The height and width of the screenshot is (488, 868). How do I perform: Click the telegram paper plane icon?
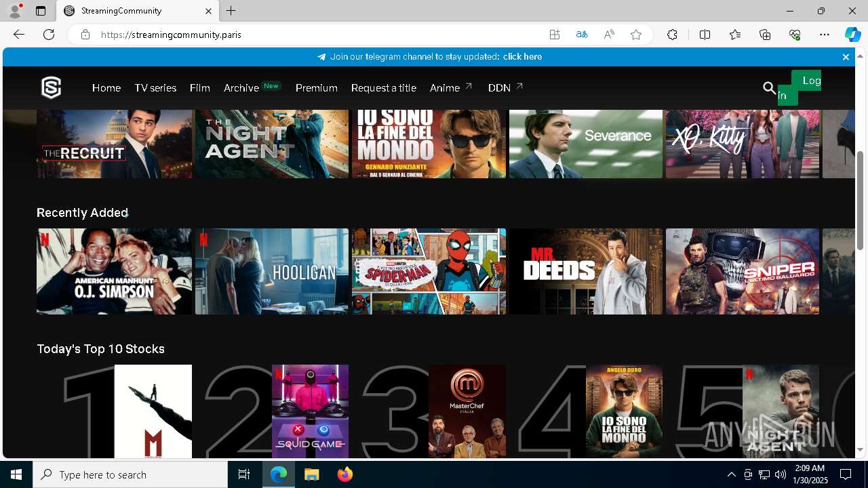321,57
